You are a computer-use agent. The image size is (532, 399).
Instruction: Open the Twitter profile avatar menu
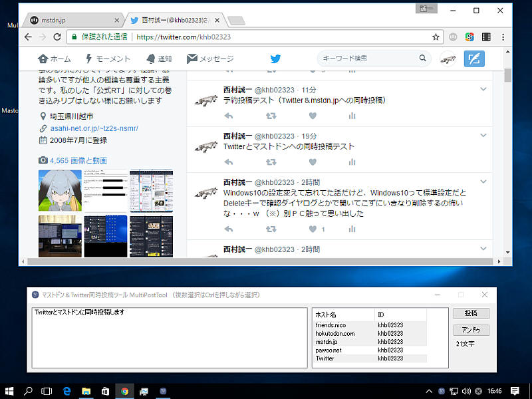(448, 59)
